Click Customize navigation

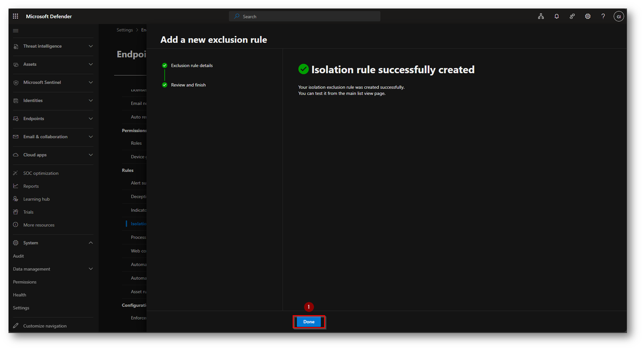click(45, 326)
